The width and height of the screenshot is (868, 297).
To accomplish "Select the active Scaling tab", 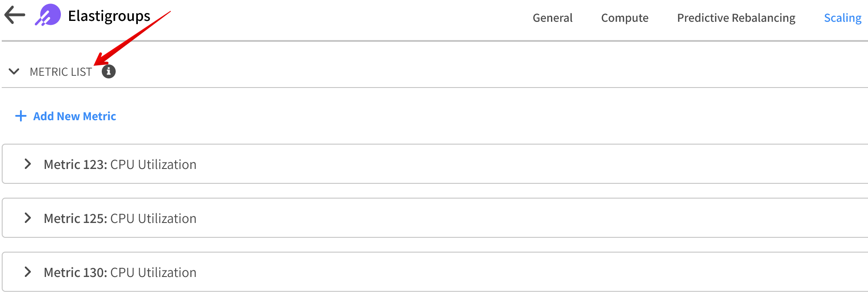I will coord(842,18).
